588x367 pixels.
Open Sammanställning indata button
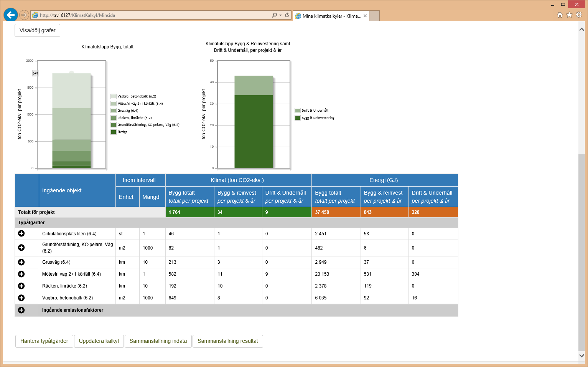158,341
